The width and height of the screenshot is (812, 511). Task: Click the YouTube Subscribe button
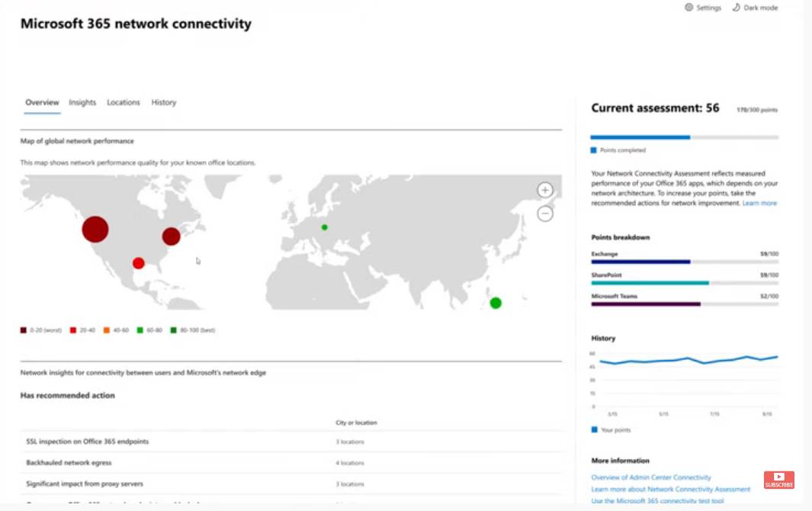pos(778,480)
